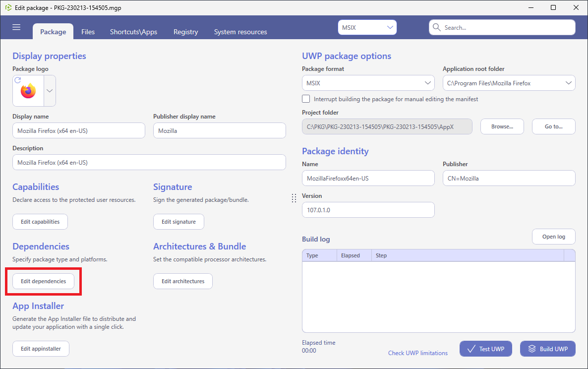588x369 pixels.
Task: Open the Application root folder dropdown
Action: coord(509,83)
